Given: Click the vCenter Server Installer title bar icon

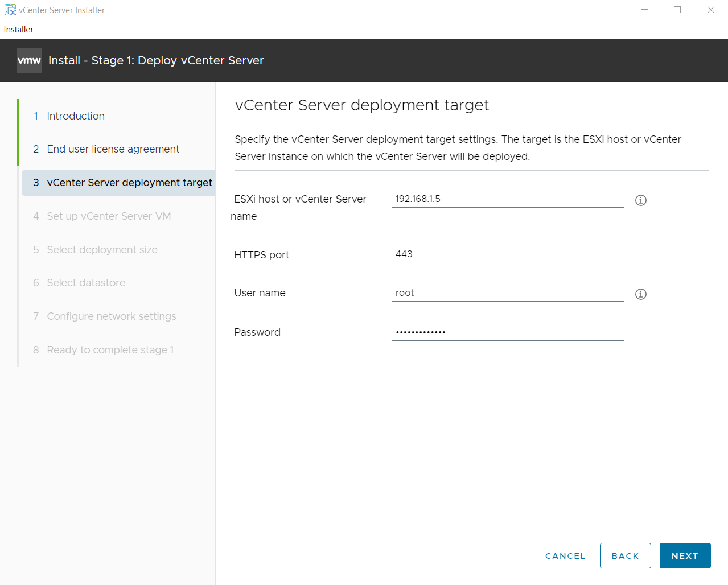Looking at the screenshot, I should click(10, 10).
